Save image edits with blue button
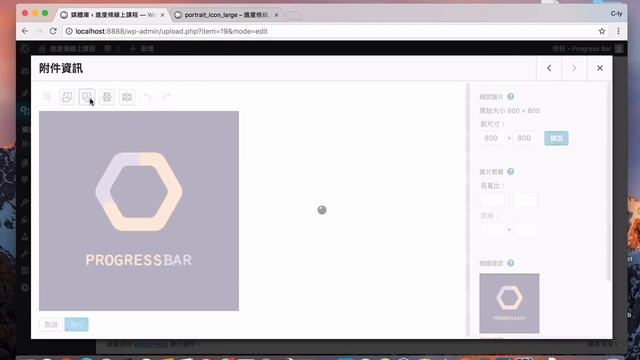Viewport: 640px width, 360px height. click(x=76, y=324)
